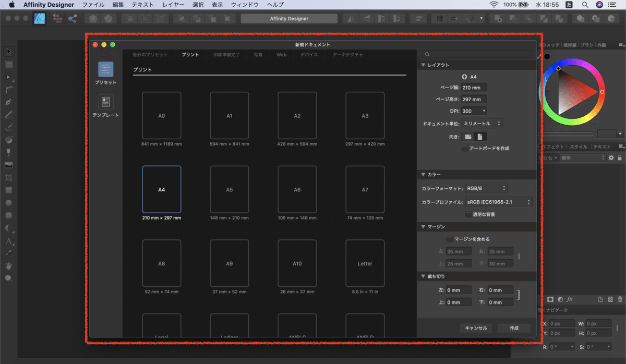Add custom preset plus button next to A4
This screenshot has height=364, width=626.
click(465, 77)
